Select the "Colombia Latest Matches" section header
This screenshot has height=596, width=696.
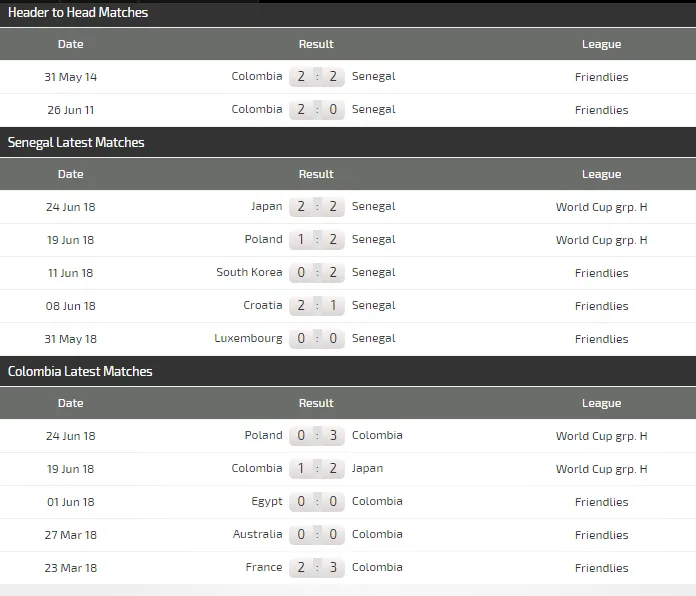click(x=80, y=371)
